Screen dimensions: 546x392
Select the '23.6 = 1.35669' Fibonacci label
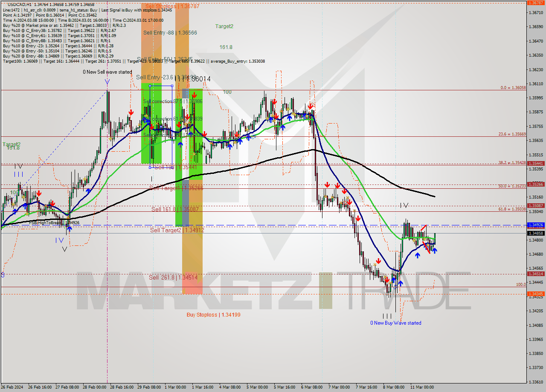tap(512, 134)
